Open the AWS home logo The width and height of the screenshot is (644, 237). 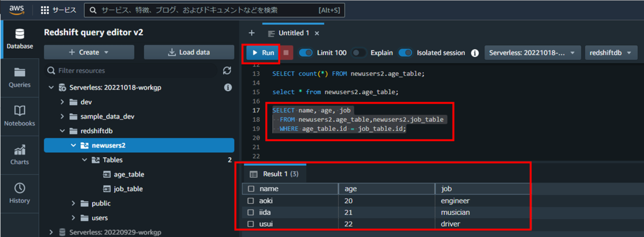tap(17, 10)
